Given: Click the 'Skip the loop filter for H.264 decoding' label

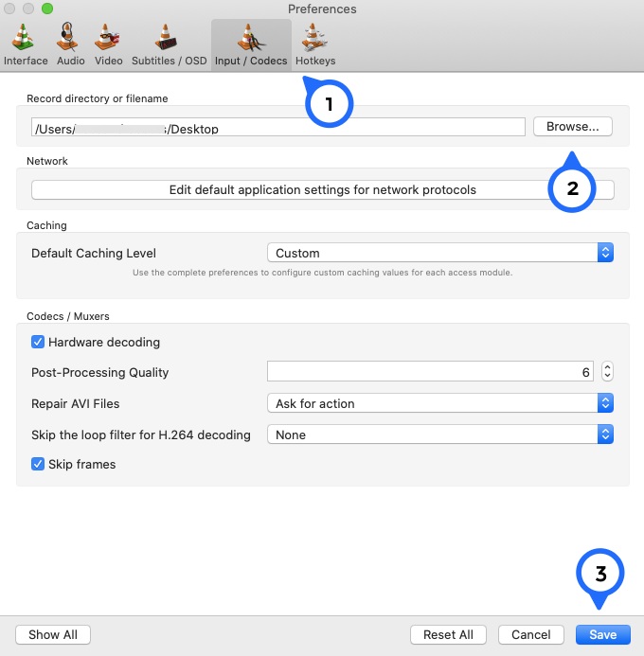Looking at the screenshot, I should tap(141, 435).
